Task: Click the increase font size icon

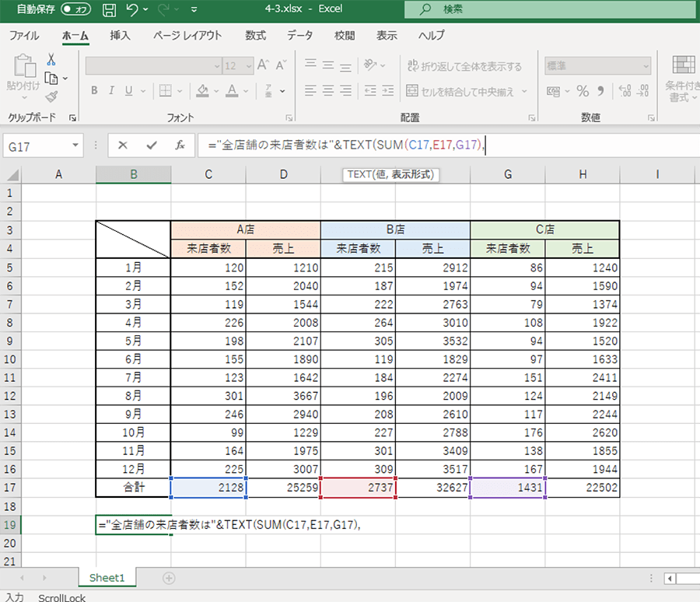Action: pyautogui.click(x=262, y=66)
